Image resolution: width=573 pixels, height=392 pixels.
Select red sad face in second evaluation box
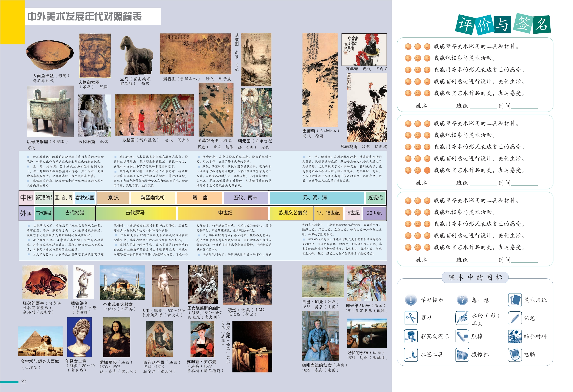[427, 170]
